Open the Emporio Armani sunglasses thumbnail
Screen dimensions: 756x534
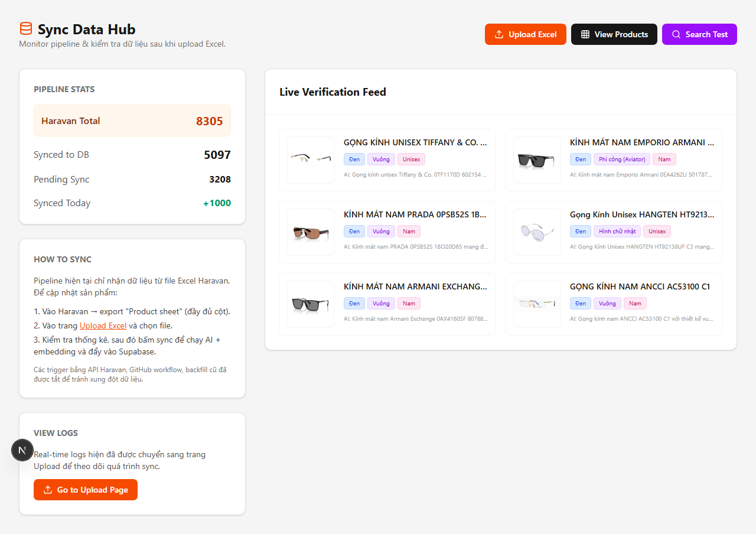click(537, 160)
